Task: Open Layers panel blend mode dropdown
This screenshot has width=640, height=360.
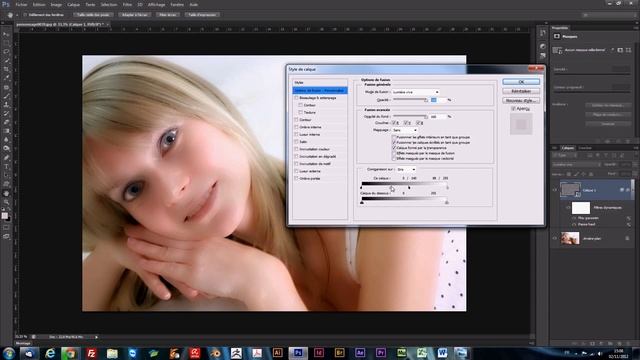Action: pyautogui.click(x=576, y=164)
